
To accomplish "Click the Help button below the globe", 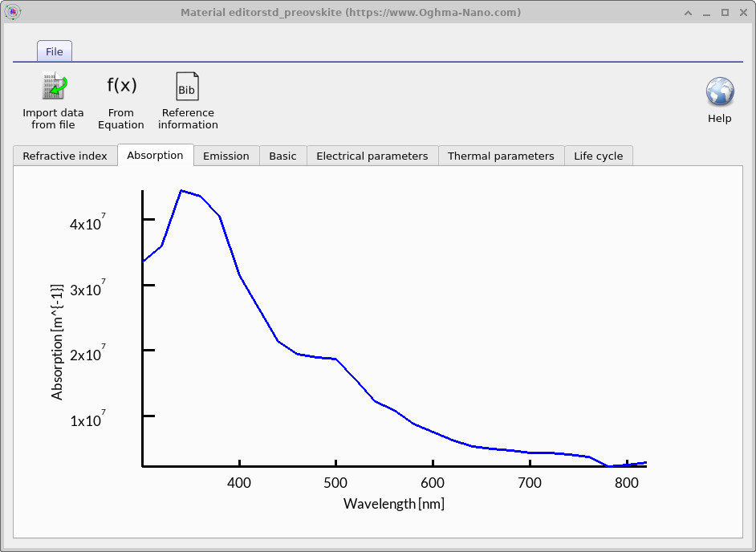I will coord(719,117).
